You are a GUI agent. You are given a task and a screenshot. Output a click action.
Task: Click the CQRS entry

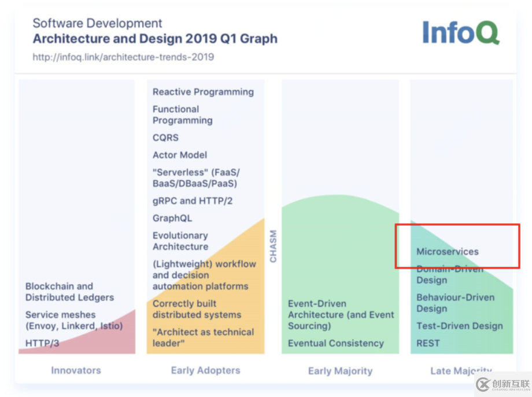(165, 138)
